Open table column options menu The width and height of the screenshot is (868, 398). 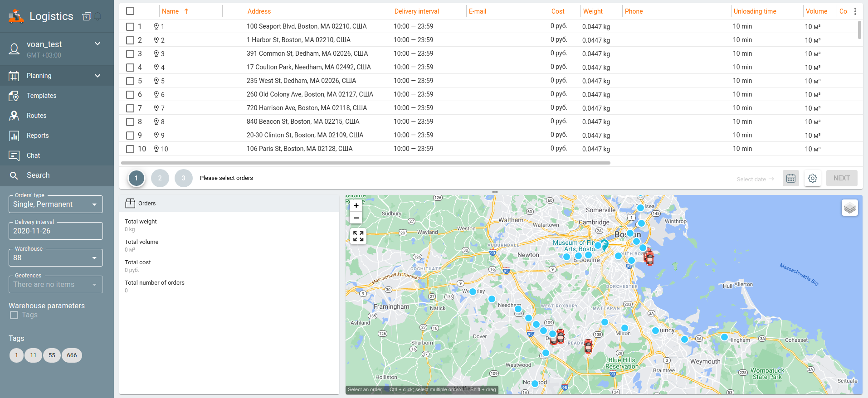(855, 11)
